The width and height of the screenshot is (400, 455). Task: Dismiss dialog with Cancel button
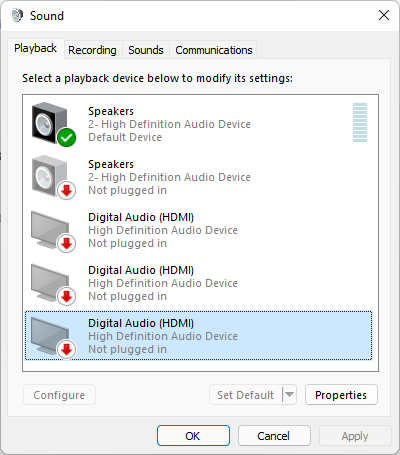[274, 436]
